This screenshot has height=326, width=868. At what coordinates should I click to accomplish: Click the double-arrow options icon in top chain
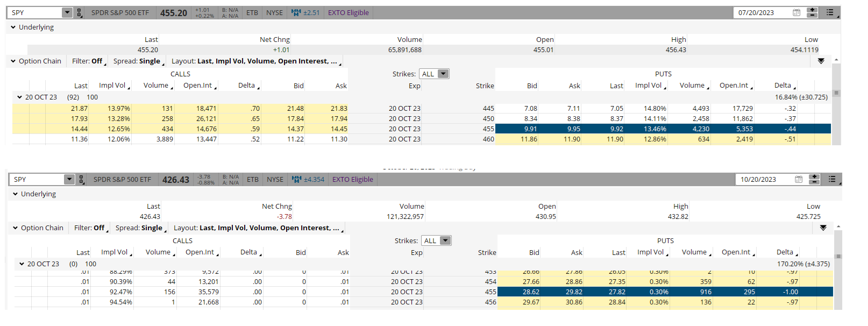click(x=821, y=61)
